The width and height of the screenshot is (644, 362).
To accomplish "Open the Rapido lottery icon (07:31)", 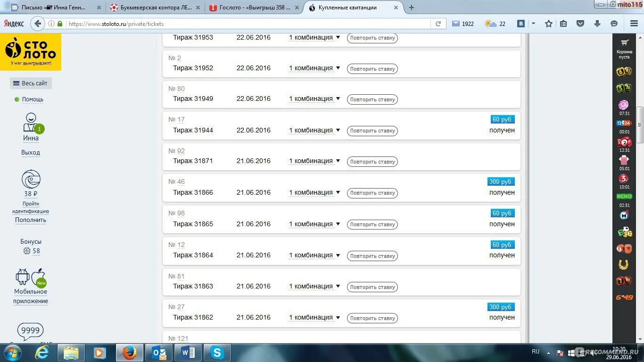I will click(x=624, y=105).
